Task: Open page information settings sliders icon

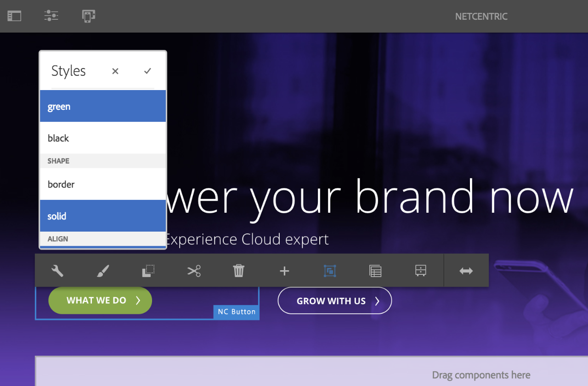Action: point(51,16)
